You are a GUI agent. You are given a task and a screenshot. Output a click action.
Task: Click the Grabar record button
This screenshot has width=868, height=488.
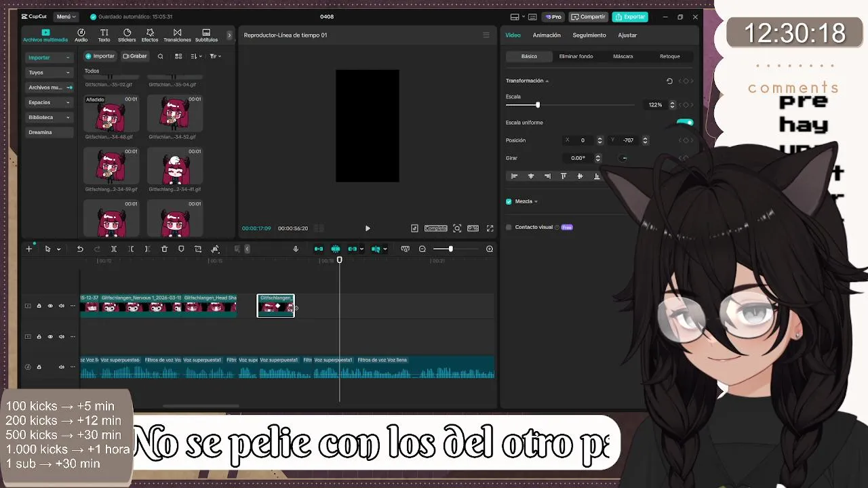(135, 56)
